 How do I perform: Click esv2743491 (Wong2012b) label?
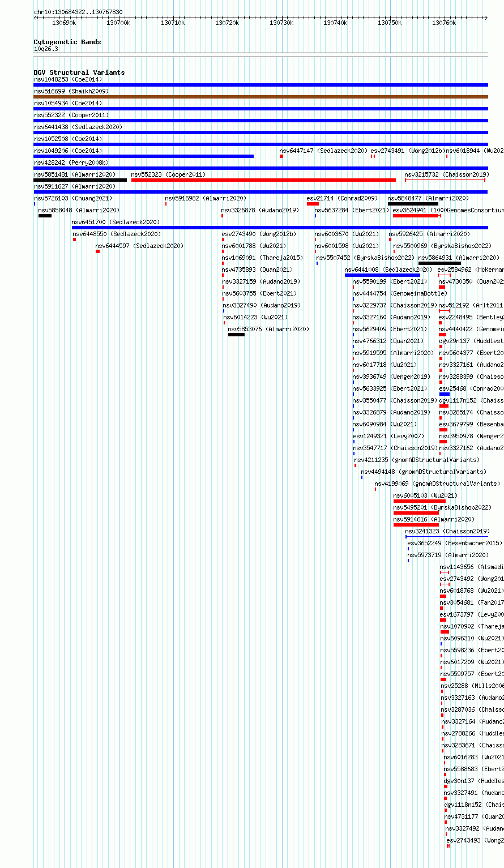[408, 151]
